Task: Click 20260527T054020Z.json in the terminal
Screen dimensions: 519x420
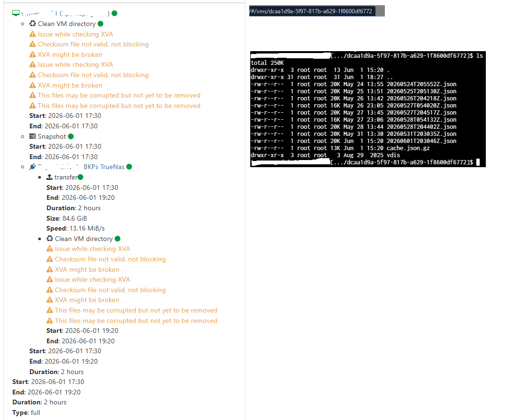Action: [x=421, y=106]
